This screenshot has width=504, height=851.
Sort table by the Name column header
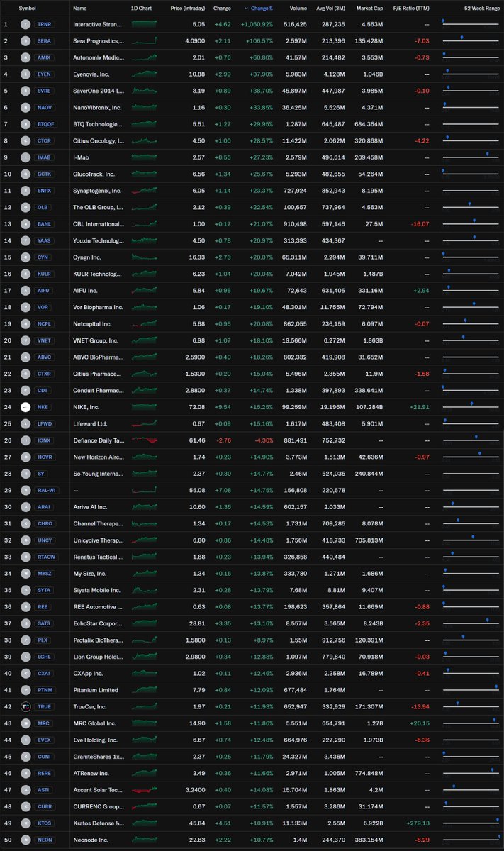[x=80, y=8]
